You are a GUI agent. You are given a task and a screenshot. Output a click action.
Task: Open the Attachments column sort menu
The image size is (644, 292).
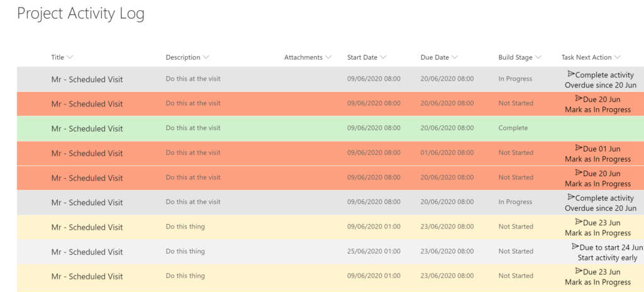[328, 57]
